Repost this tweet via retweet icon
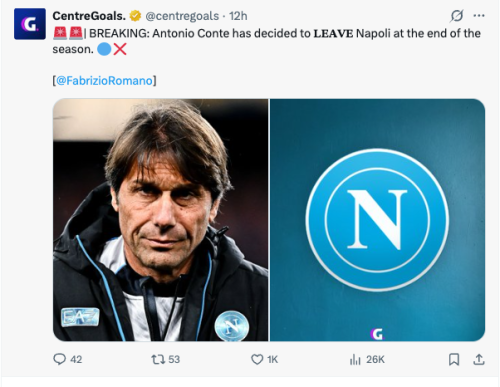The width and height of the screenshot is (500, 387). click(x=158, y=359)
